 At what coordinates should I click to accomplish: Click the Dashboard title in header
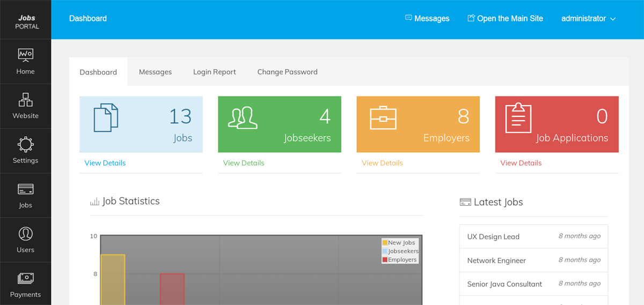click(x=88, y=18)
